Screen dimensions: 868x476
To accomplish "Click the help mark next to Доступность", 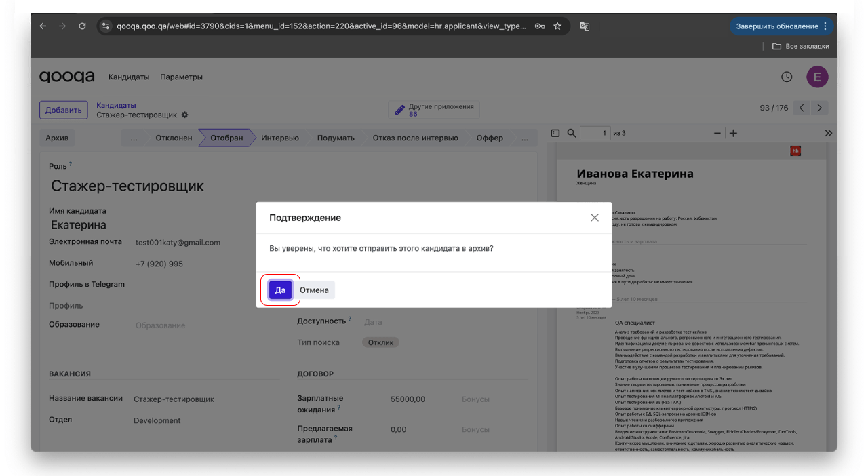I will click(x=350, y=319).
